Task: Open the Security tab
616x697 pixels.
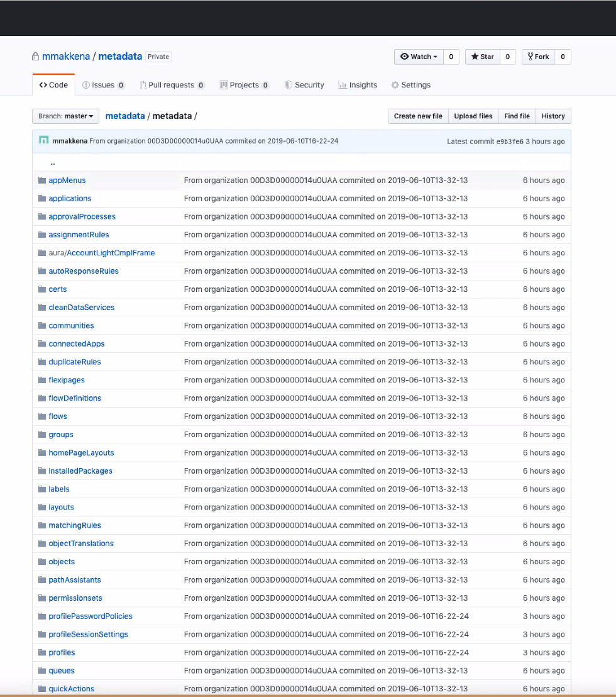Action: click(x=304, y=85)
